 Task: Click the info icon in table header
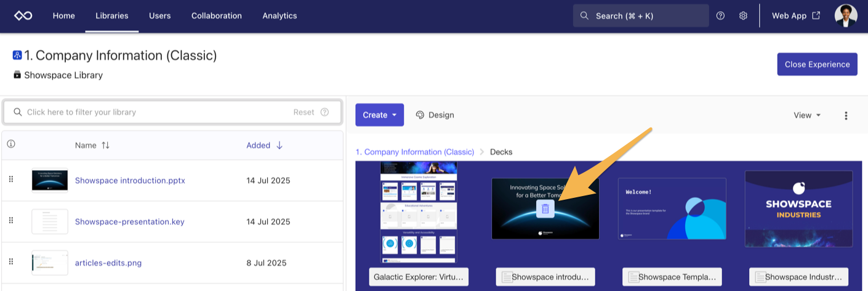coord(10,144)
